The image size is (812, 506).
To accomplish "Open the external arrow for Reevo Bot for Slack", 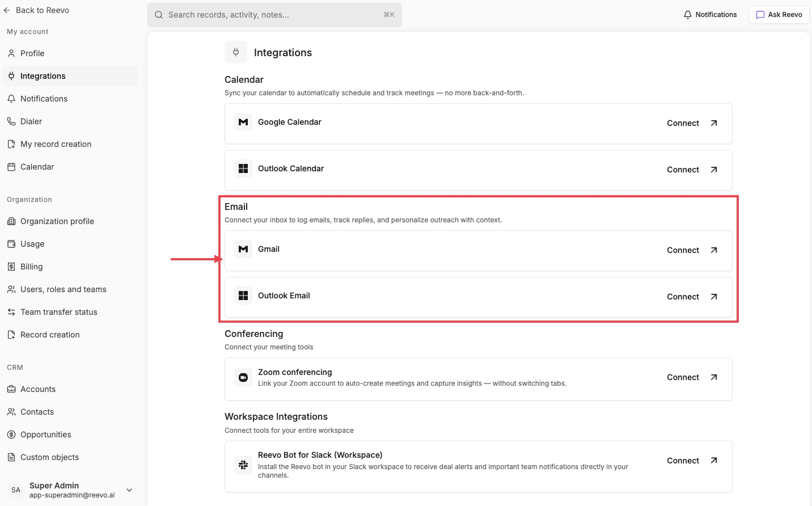I will click(714, 461).
